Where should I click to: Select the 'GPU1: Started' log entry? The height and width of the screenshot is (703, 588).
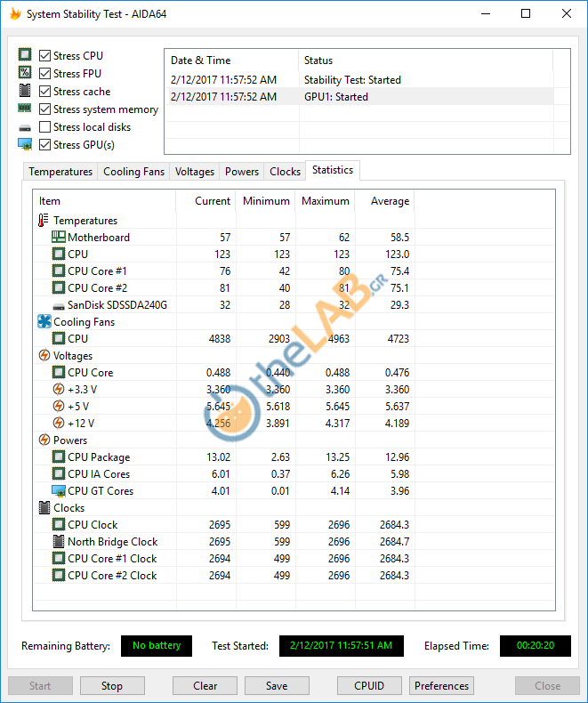pyautogui.click(x=359, y=97)
